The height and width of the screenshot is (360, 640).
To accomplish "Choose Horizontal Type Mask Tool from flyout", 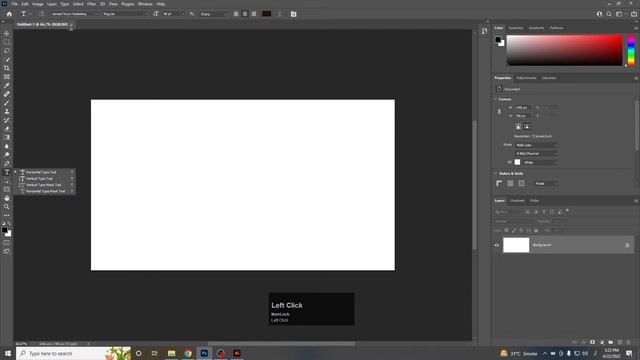I will coord(44,191).
